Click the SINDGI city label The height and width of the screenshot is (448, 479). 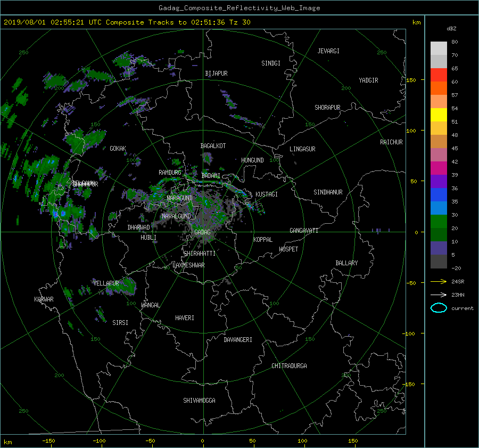(x=271, y=63)
